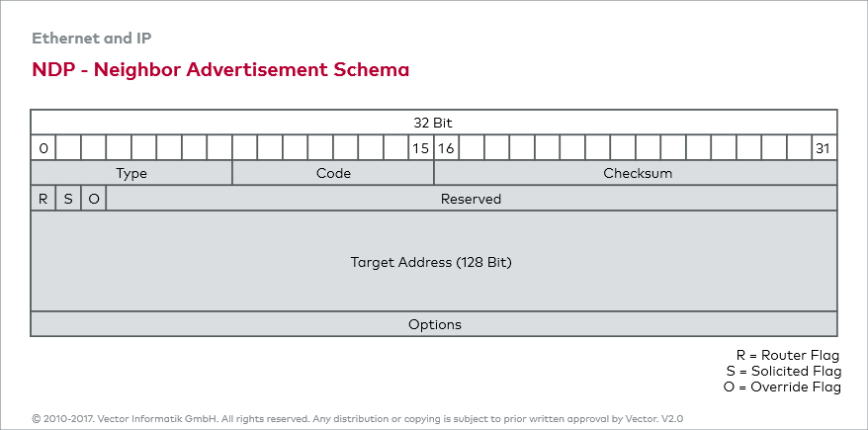The height and width of the screenshot is (430, 868).
Task: Click the "R = Router Flag" legend entry
Action: 788,355
